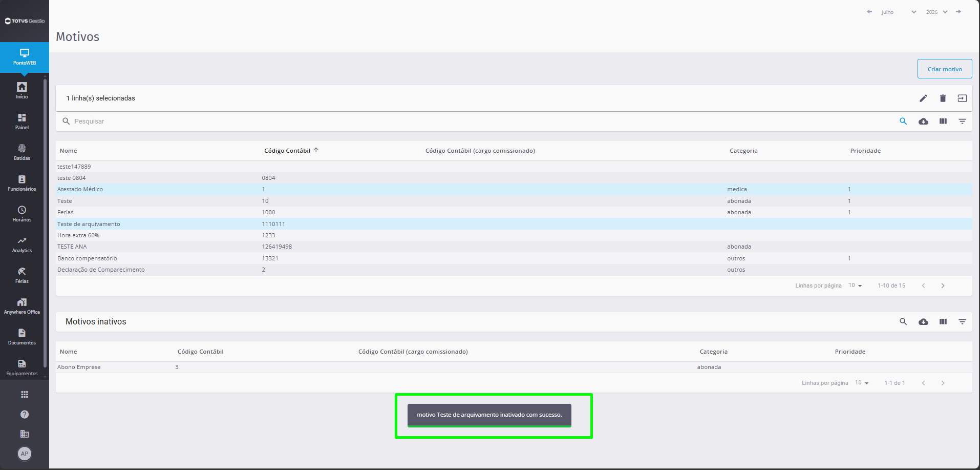Select the Banco compensatório row
This screenshot has height=470, width=980.
[514, 258]
